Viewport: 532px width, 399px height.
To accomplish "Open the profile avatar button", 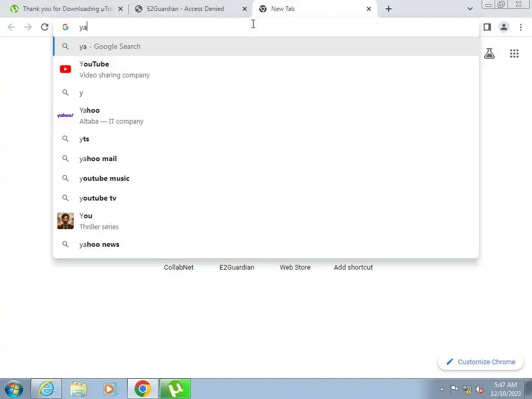I will click(504, 27).
